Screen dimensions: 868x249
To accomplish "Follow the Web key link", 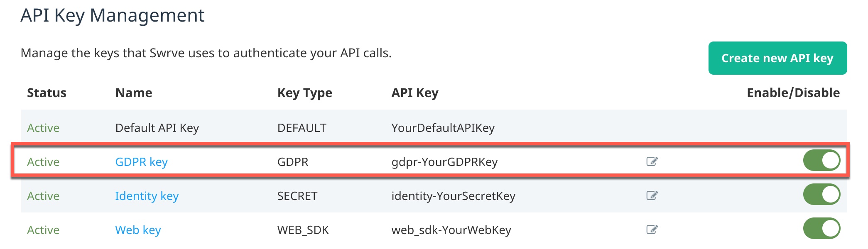I will (138, 230).
